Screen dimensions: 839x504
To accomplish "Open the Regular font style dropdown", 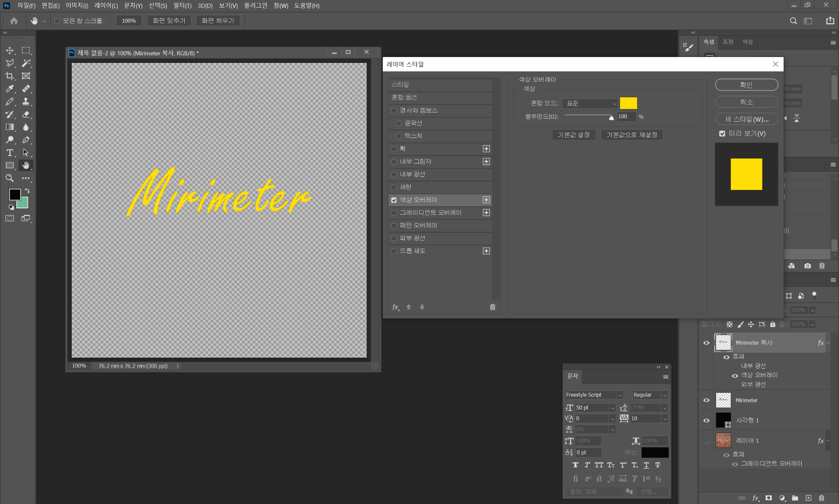I will [664, 395].
